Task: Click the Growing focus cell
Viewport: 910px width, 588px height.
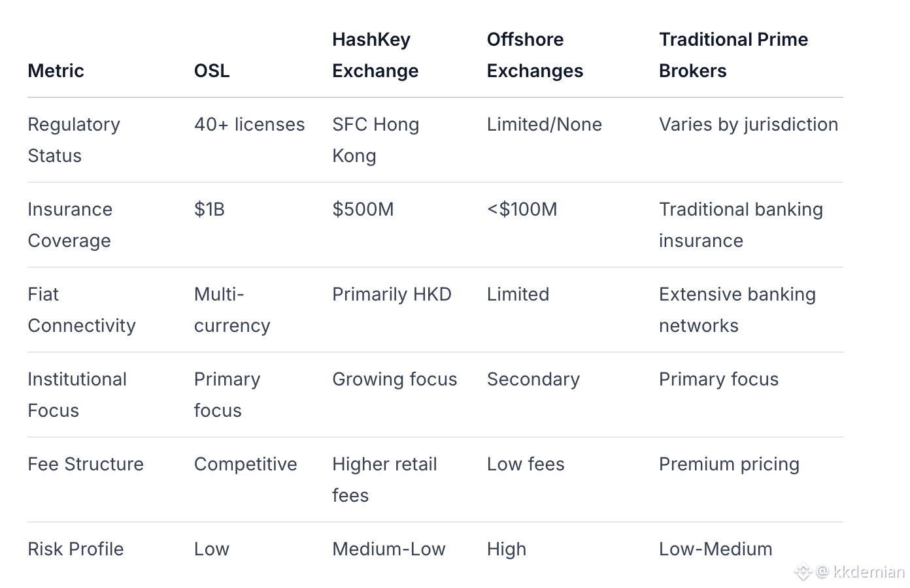Action: [394, 379]
